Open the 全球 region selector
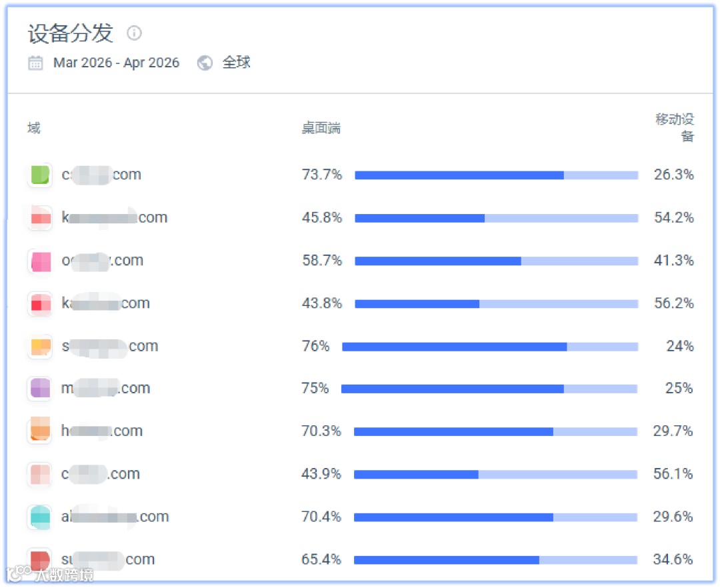The image size is (720, 588). click(237, 63)
